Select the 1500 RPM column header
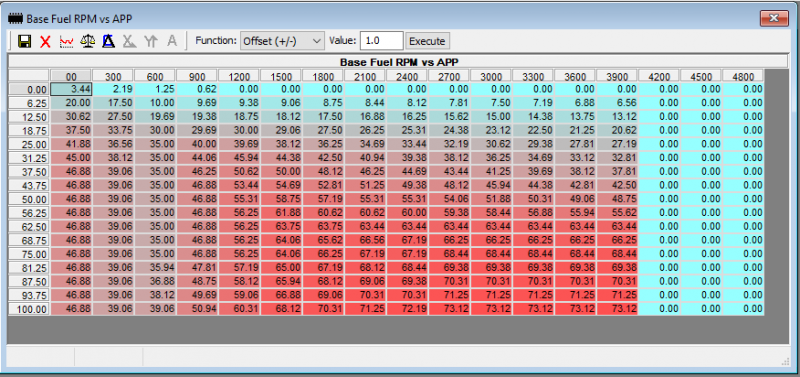The image size is (800, 377). (281, 77)
